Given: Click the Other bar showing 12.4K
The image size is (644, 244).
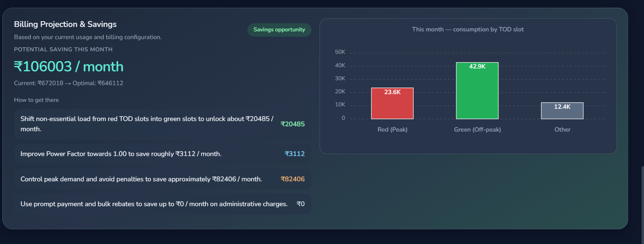Looking at the screenshot, I should [x=562, y=110].
